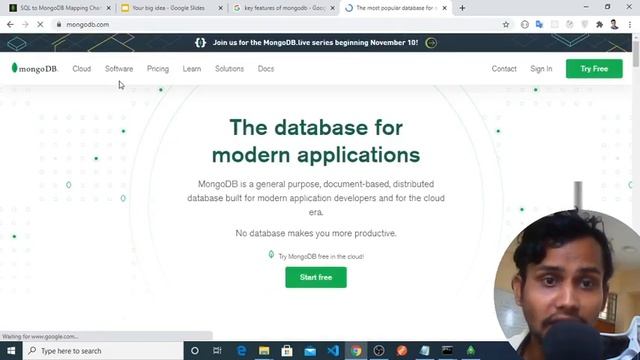Screen dimensions: 640x360
Task: Click the banner arrow circle icon
Action: pyautogui.click(x=431, y=43)
